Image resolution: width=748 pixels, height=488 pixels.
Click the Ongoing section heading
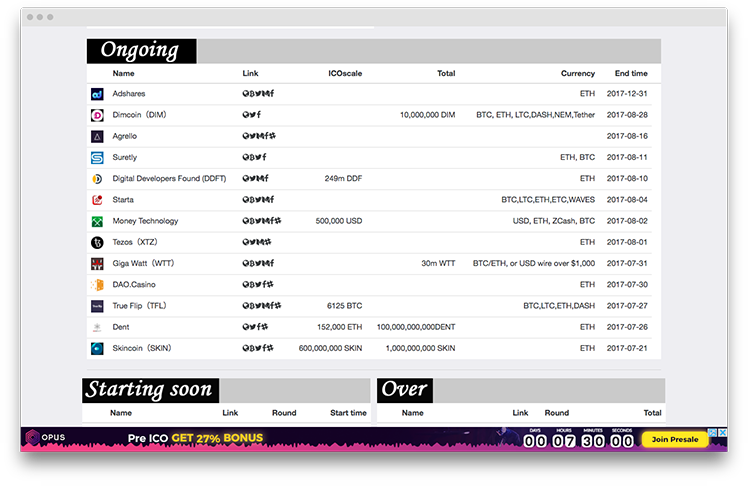(x=141, y=51)
